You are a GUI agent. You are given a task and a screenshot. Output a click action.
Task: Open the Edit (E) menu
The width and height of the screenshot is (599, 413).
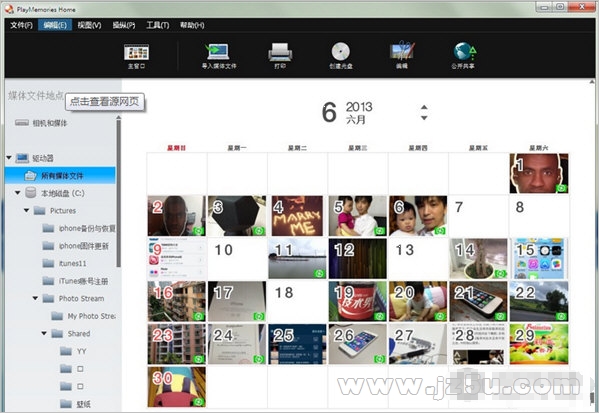[x=55, y=25]
